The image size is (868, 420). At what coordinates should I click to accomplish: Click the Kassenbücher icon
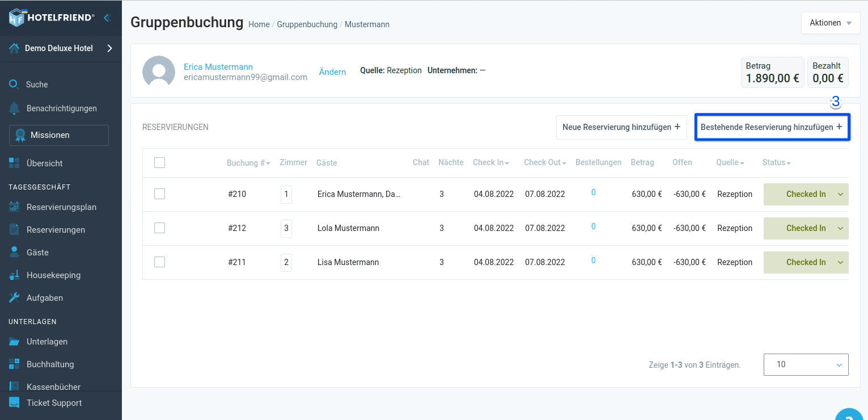14,387
